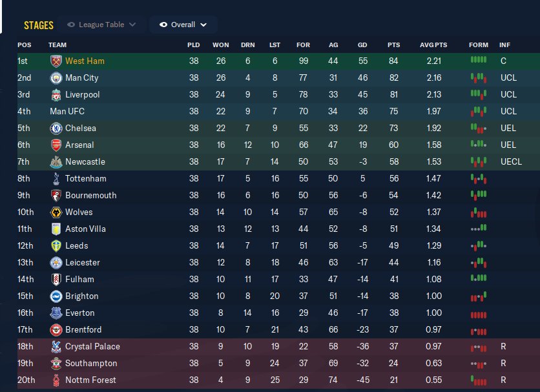Click West Ham's form indicator bars
This screenshot has height=392, width=540.
pos(478,60)
